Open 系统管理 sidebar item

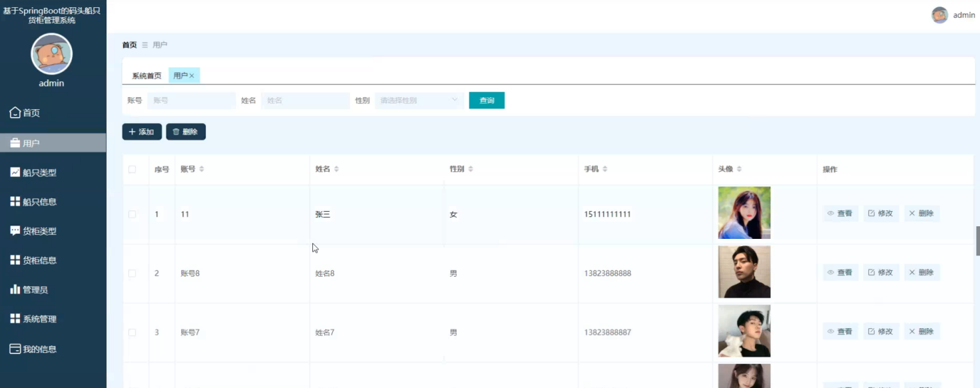coord(53,319)
